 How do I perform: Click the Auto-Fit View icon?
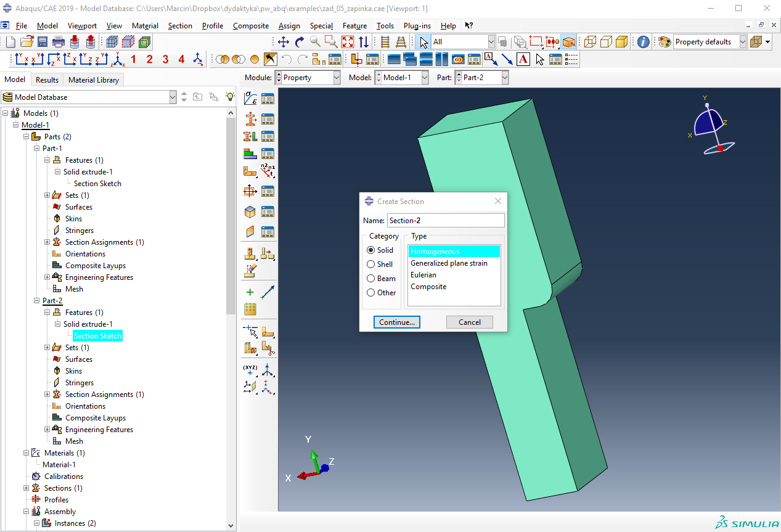348,42
